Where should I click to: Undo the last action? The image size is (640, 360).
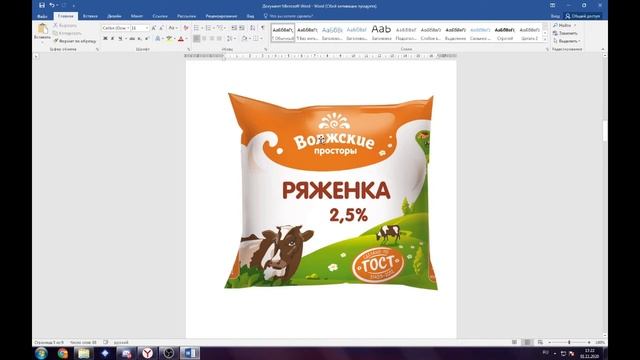click(x=52, y=5)
